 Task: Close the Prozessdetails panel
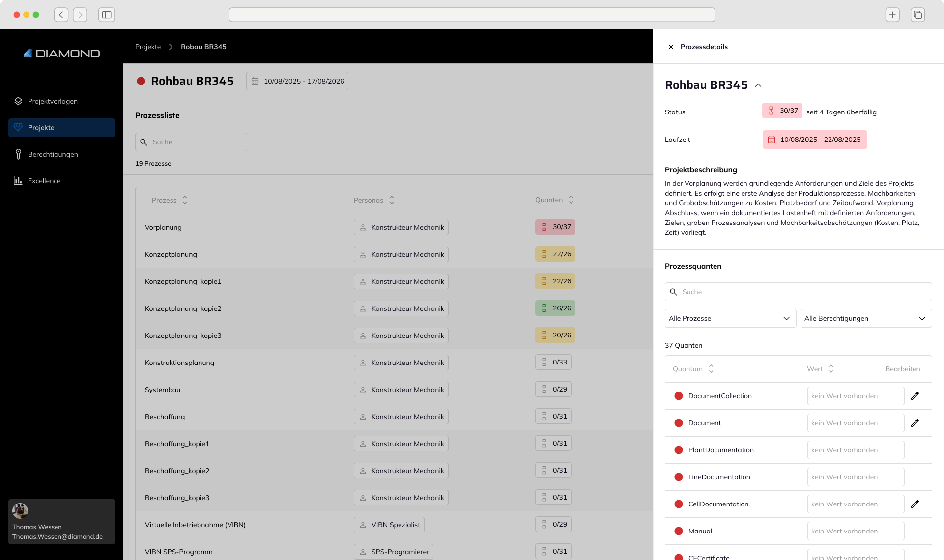(671, 47)
